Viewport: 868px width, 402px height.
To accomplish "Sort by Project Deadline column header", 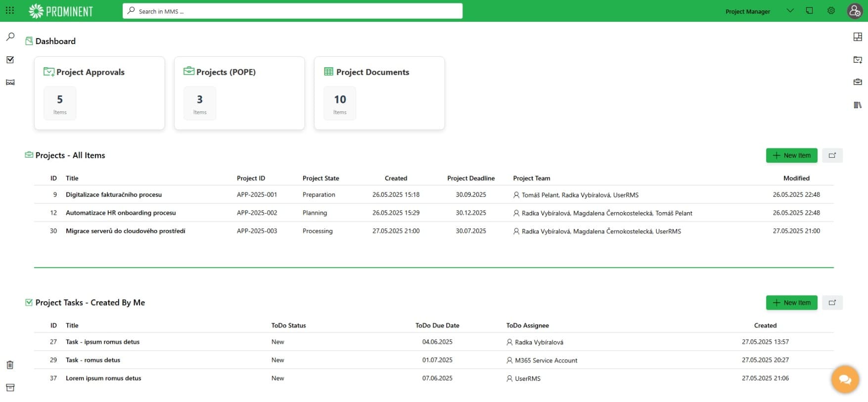I will (471, 178).
